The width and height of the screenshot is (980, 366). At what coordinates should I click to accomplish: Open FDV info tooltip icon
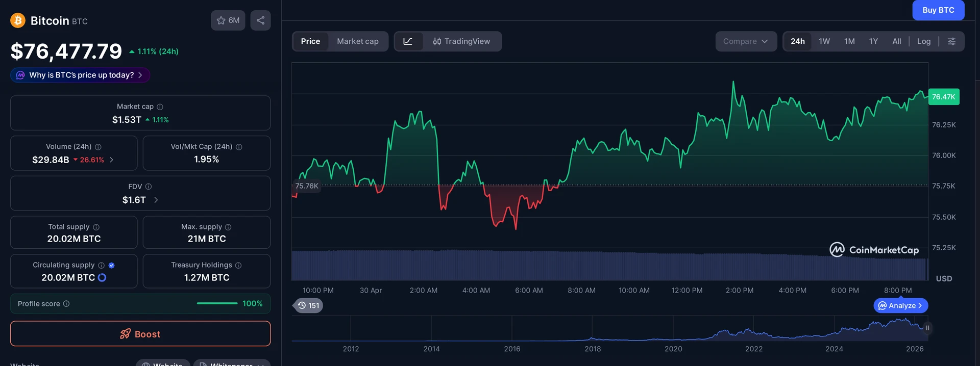tap(149, 187)
